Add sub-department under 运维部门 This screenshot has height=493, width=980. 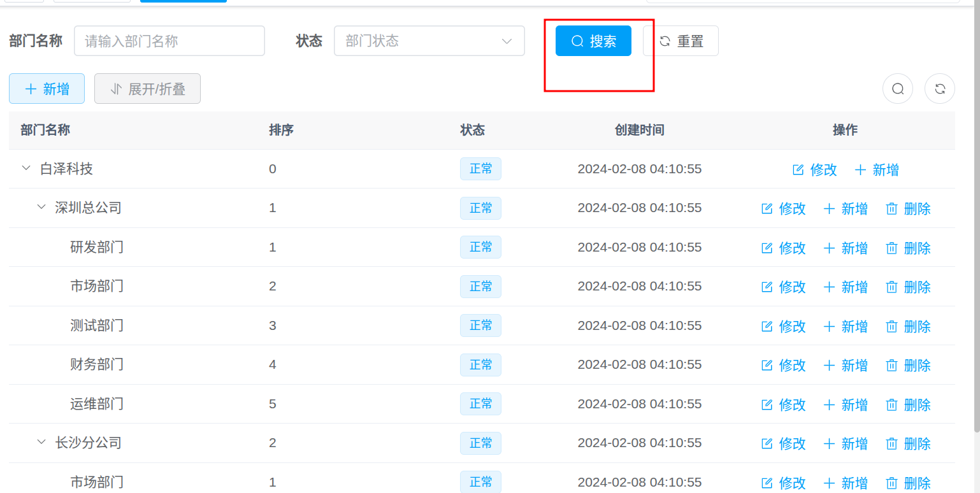(846, 405)
